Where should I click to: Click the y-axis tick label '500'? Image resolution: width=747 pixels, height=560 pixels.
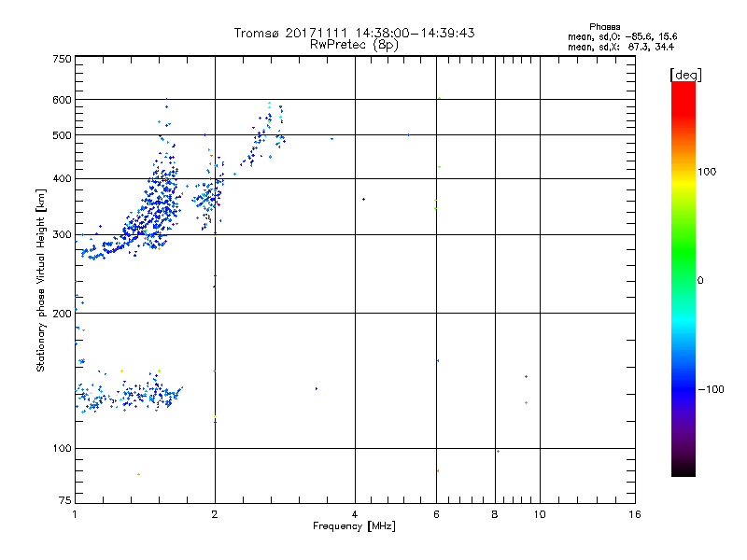coord(62,135)
